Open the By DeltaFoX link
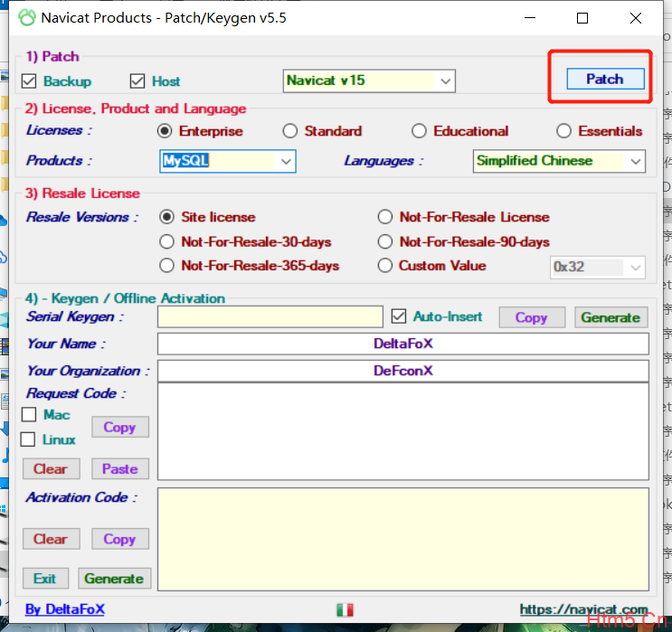This screenshot has height=632, width=672. tap(65, 608)
